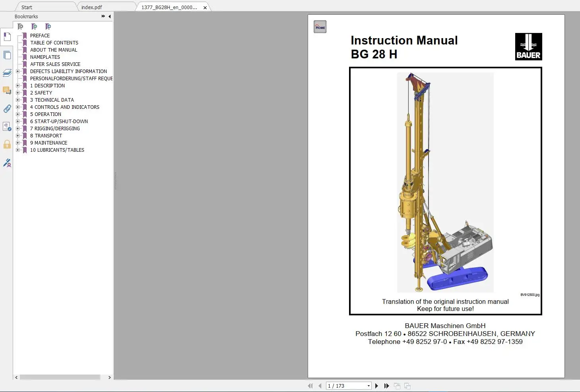This screenshot has height=392, width=580.
Task: Switch to the index.pdf tab
Action: (x=92, y=7)
